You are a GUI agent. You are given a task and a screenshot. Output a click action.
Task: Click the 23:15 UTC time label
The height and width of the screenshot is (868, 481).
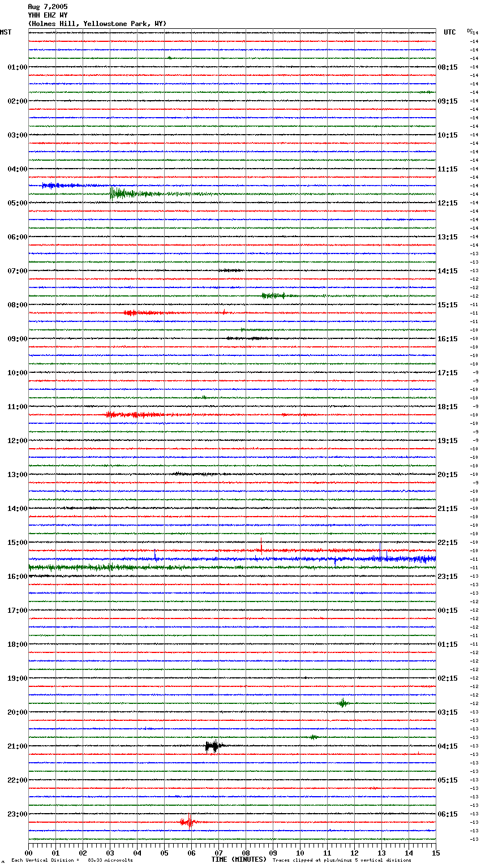[x=448, y=577]
